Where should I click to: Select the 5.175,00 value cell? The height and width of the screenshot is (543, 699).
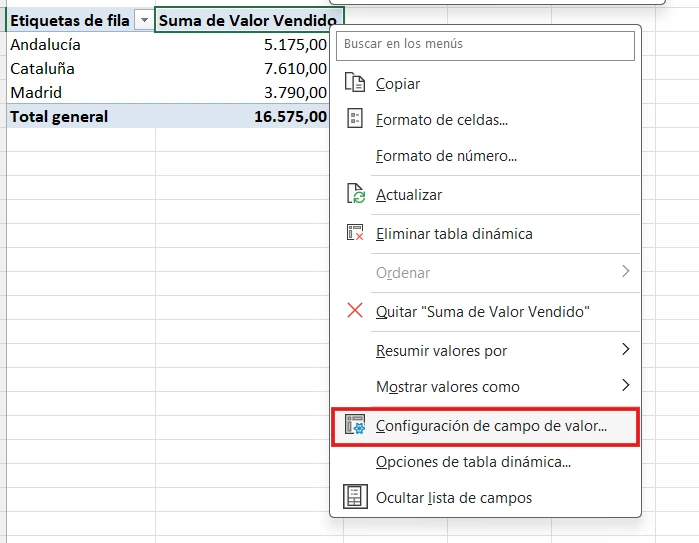point(243,45)
